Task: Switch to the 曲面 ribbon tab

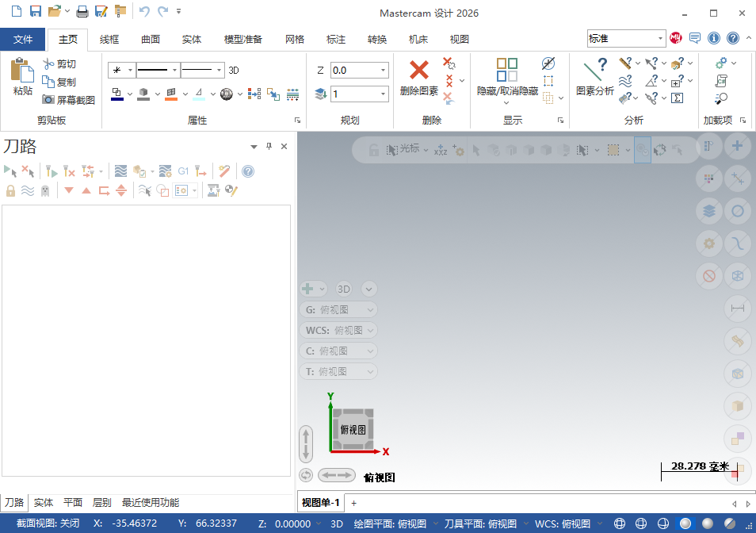Action: 151,40
